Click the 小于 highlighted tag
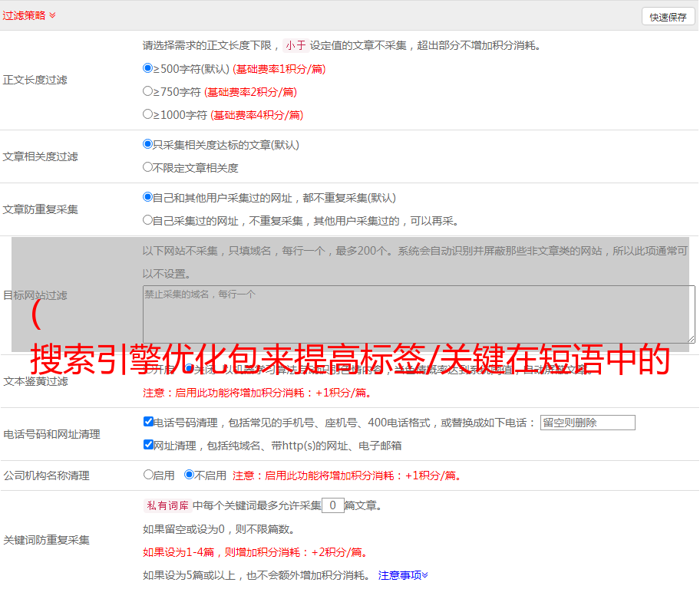The width and height of the screenshot is (700, 589). (296, 45)
